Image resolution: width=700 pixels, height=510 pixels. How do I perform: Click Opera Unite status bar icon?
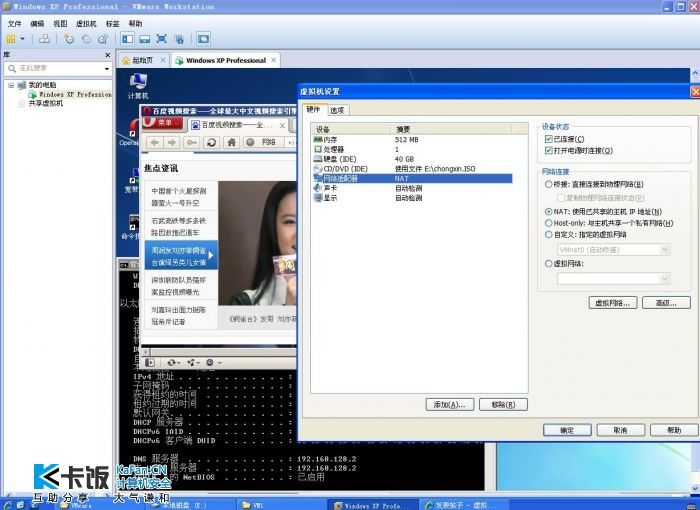pos(193,363)
